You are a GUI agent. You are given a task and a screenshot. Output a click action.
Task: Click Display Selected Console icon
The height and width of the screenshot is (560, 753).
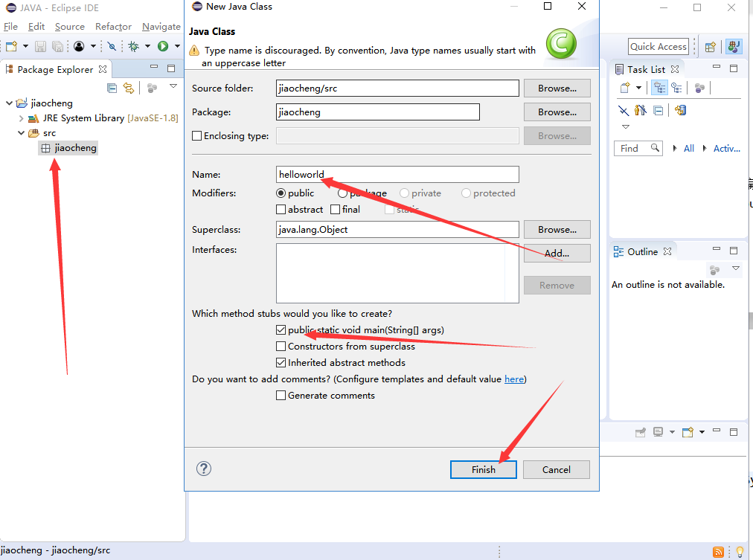click(659, 432)
